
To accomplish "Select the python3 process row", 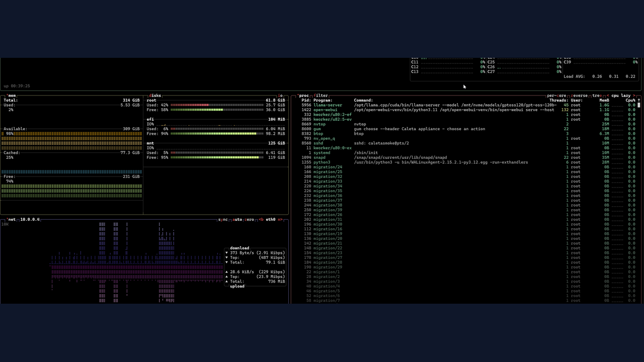I will [x=468, y=162].
